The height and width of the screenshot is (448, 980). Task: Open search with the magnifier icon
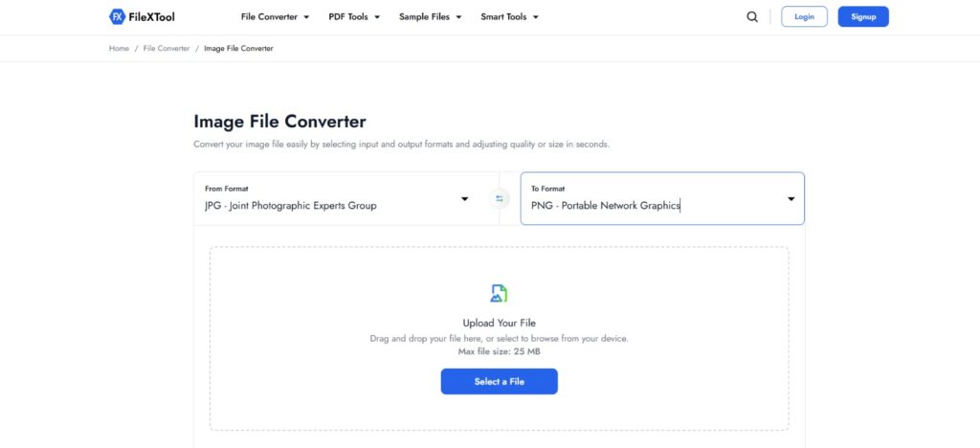tap(752, 16)
